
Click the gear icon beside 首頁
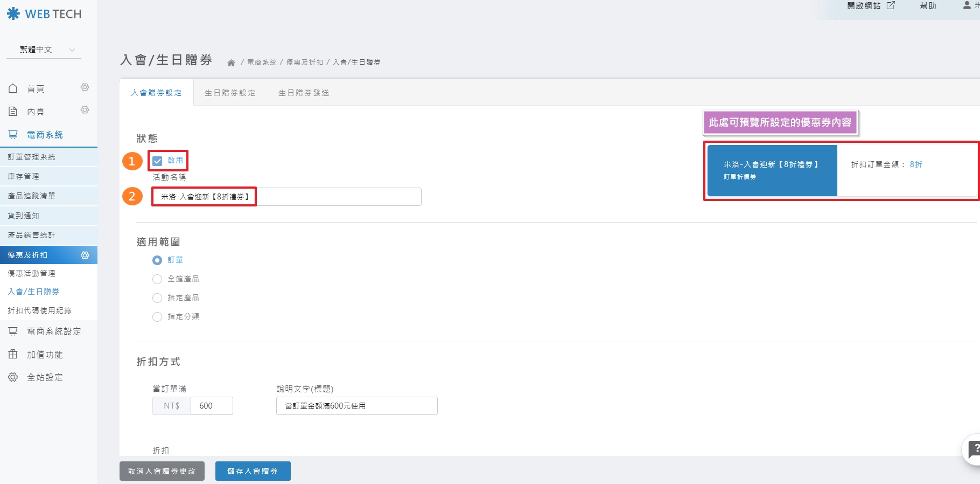(x=85, y=87)
